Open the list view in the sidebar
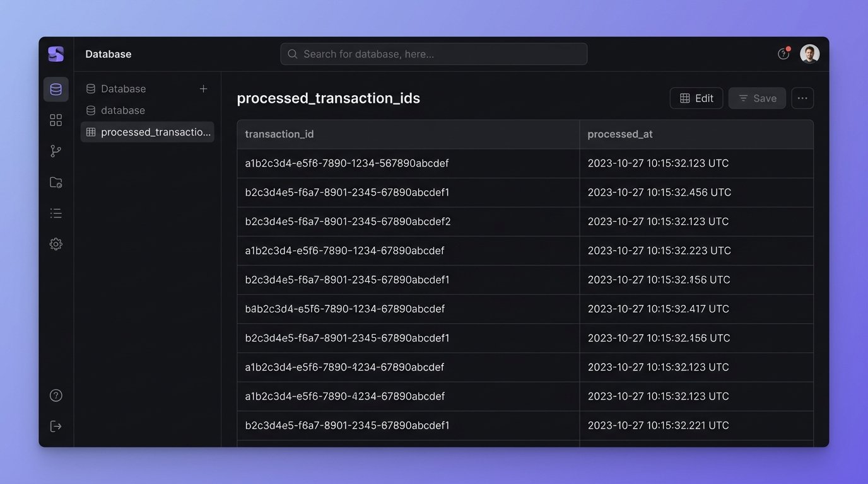Screen dimensions: 868x484 [56, 212]
